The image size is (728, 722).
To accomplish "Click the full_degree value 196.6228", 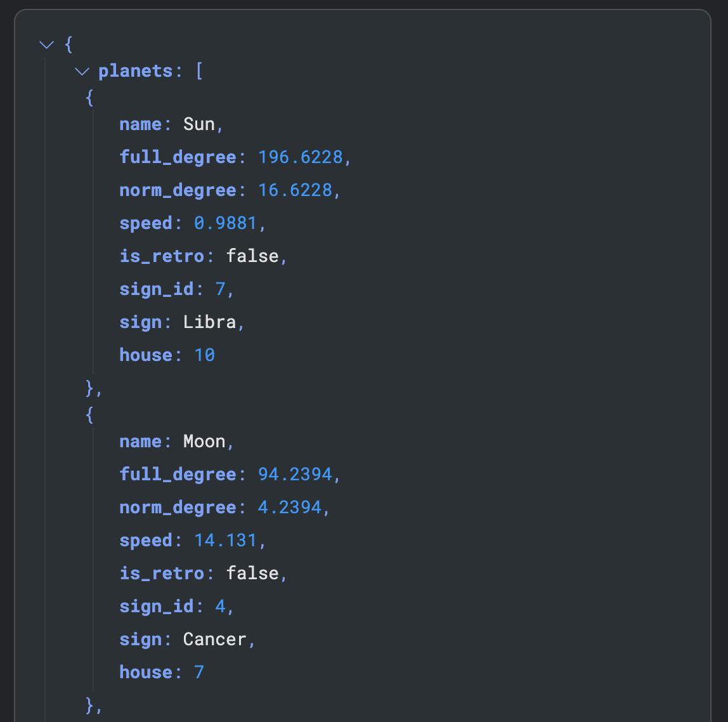I will [x=300, y=157].
